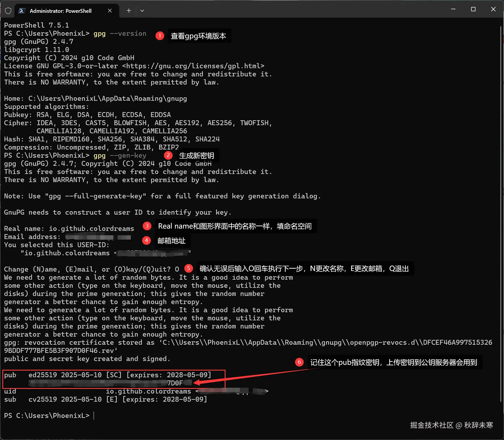Click the 'Change (N)ame, (E)mail' prompt line
Screen dimensions: 504x440
click(92, 269)
